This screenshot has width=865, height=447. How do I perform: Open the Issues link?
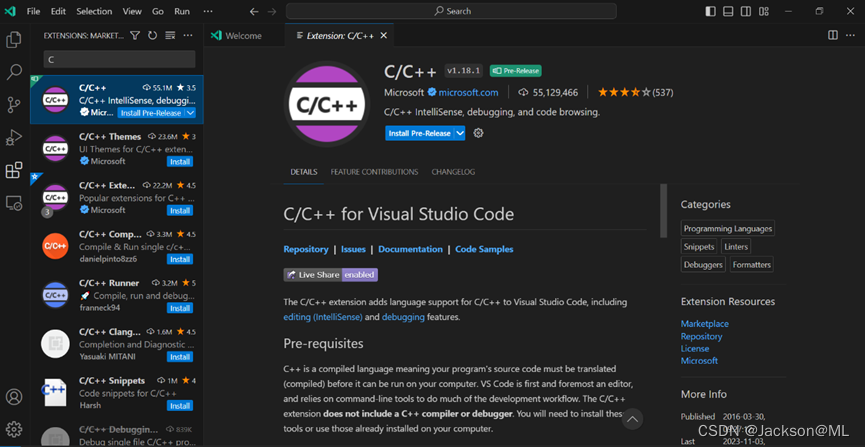click(x=353, y=249)
